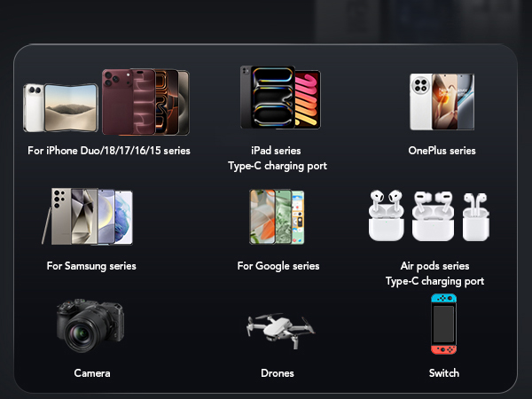Click the Google Pixel phones image

pos(277,216)
